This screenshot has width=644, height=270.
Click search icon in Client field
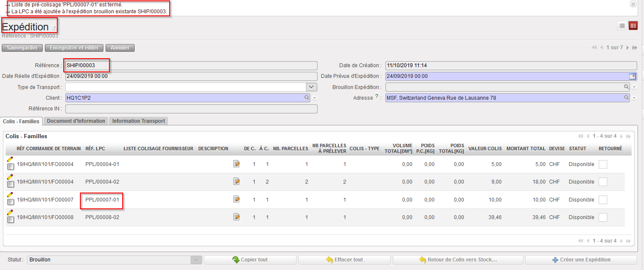(x=307, y=98)
